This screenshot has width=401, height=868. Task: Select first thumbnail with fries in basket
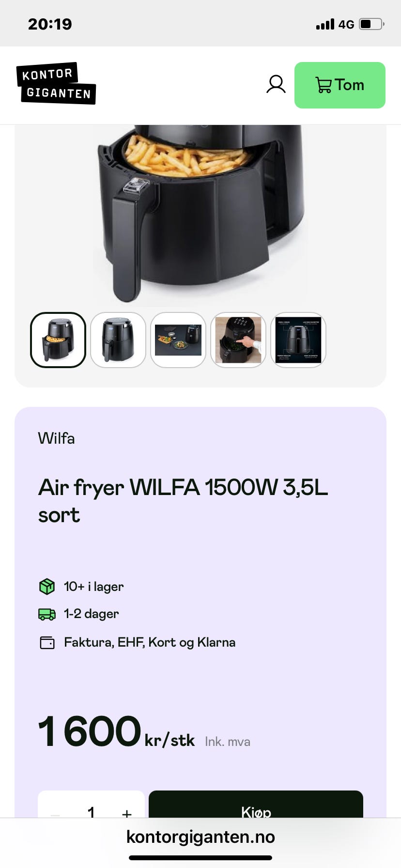[x=58, y=340]
